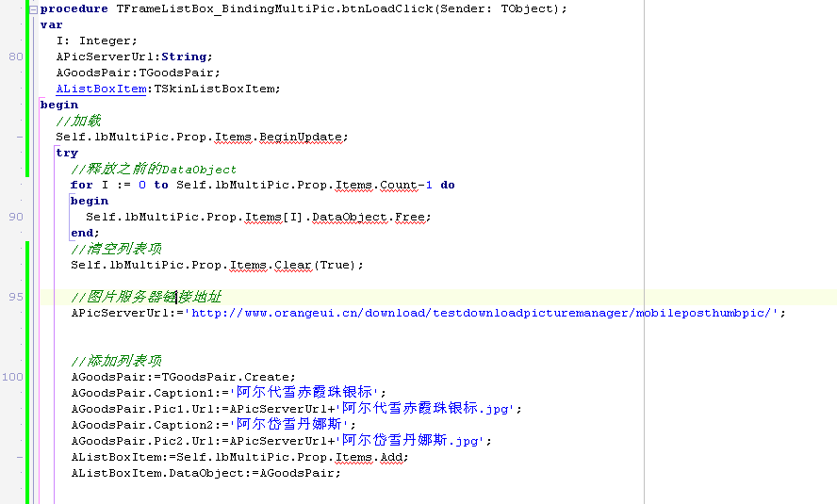Screen dimensions: 837x504
Task: Click the orangeui.cn URL string
Action: point(484,313)
